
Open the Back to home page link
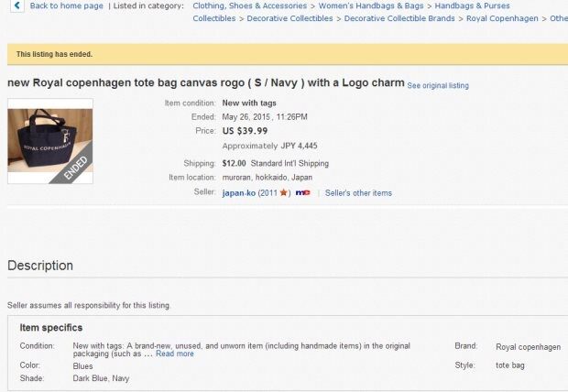click(66, 5)
